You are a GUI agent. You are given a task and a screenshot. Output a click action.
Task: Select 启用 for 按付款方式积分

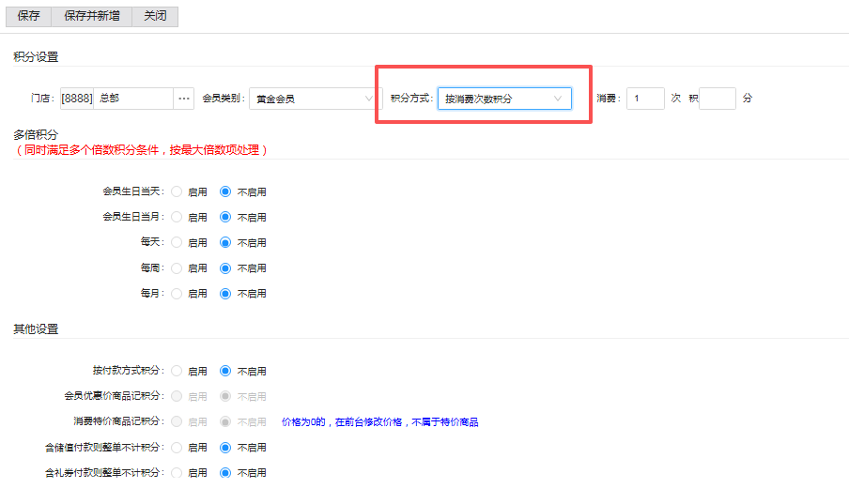point(177,371)
